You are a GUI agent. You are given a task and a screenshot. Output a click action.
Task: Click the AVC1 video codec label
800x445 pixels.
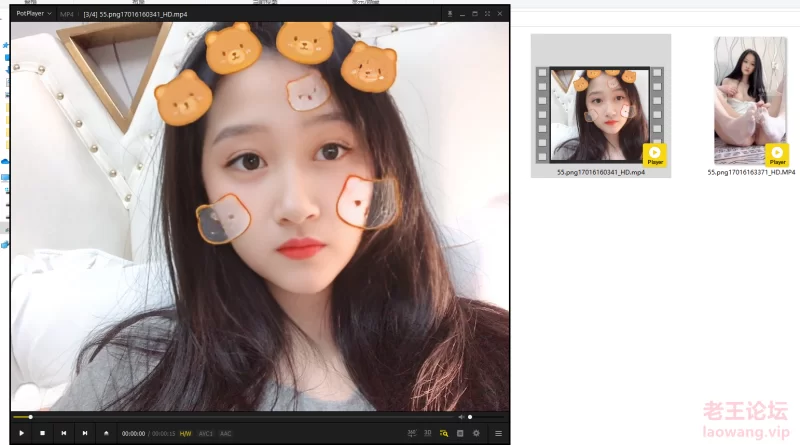coord(206,434)
